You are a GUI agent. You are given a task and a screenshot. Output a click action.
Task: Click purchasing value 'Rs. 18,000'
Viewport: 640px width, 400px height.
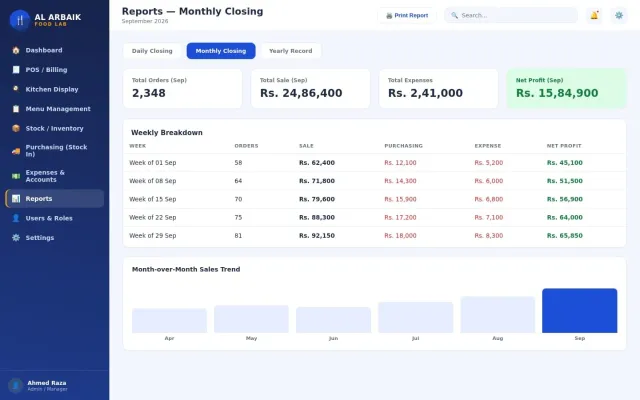tap(400, 236)
